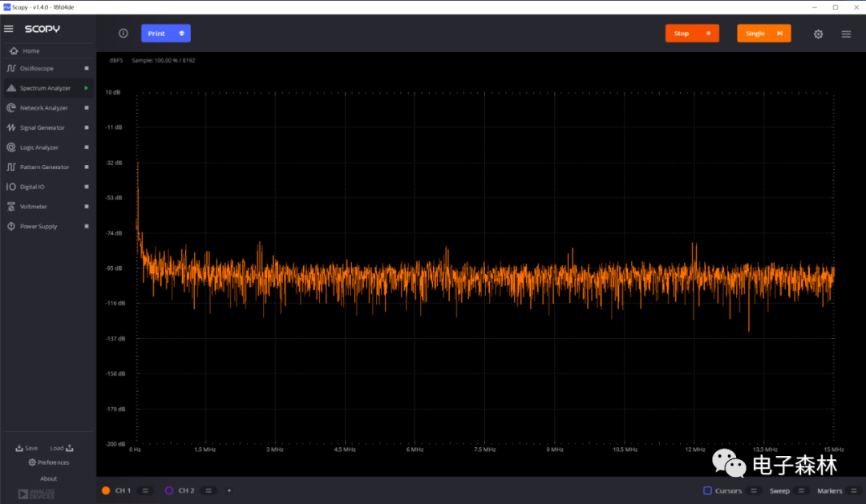Click the Spectrum Analyzer bars icon
The width and height of the screenshot is (866, 504).
click(x=11, y=88)
